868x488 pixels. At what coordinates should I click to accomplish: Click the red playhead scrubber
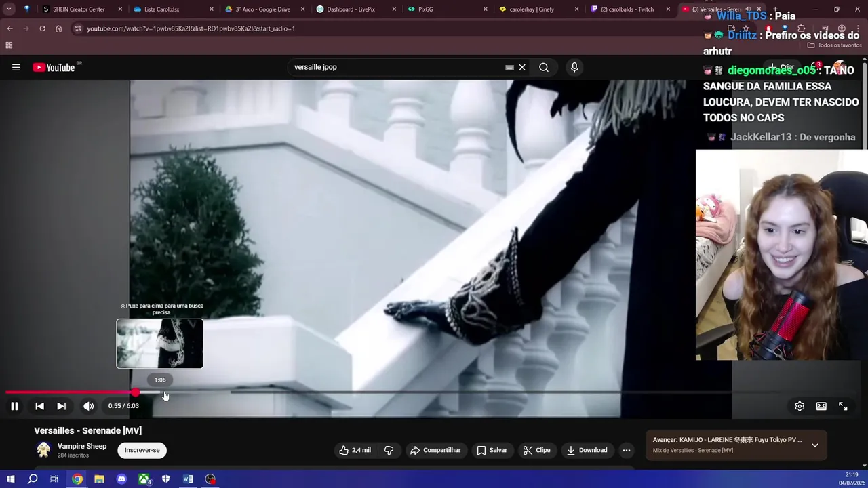click(136, 392)
